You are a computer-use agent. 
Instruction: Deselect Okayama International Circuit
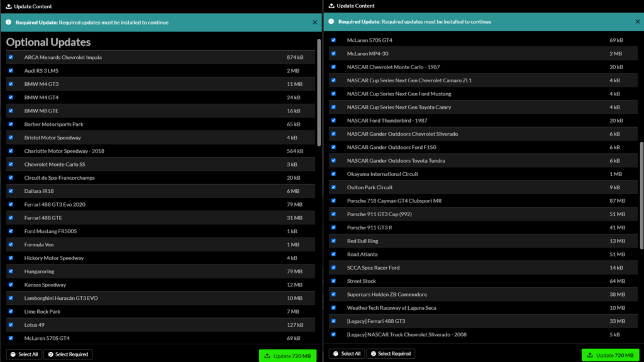333,174
